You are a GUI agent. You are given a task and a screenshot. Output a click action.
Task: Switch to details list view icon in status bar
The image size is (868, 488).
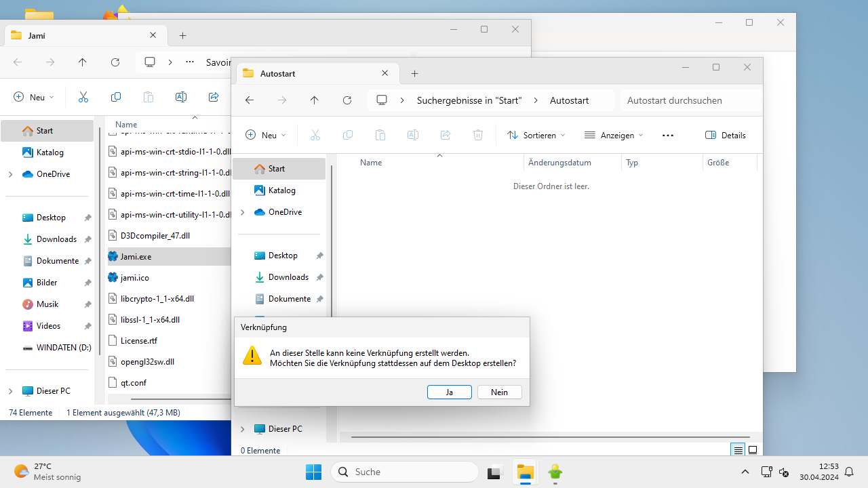(x=738, y=450)
